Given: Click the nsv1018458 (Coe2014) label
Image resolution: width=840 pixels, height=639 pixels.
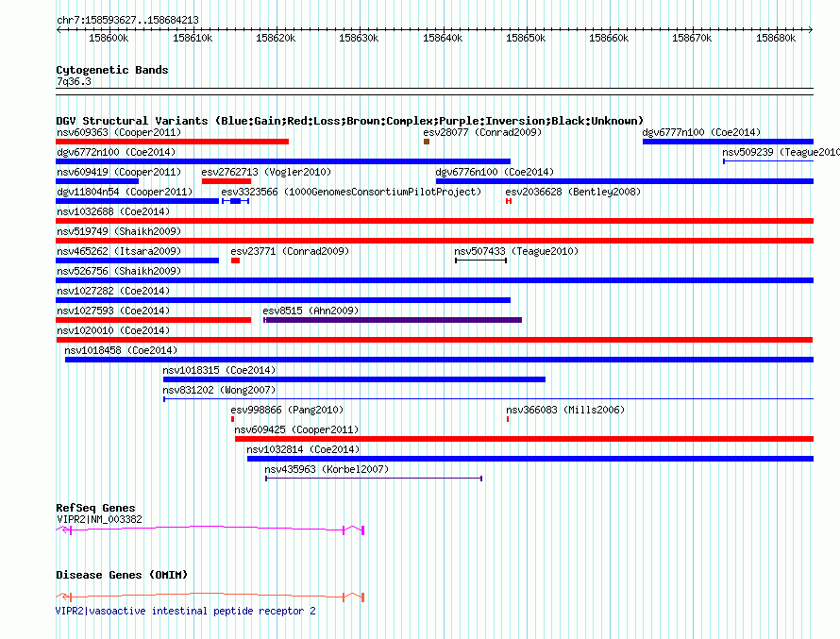Looking at the screenshot, I should click(121, 350).
